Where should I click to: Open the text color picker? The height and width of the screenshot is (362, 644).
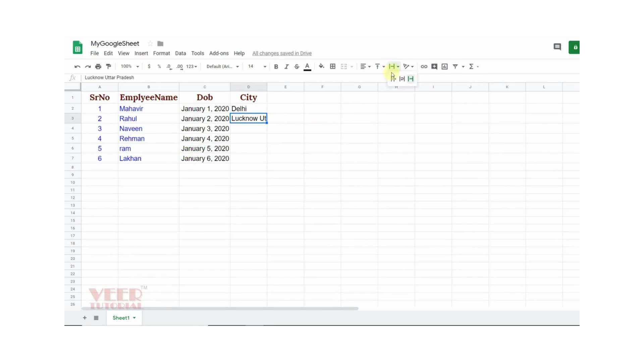coord(307,66)
